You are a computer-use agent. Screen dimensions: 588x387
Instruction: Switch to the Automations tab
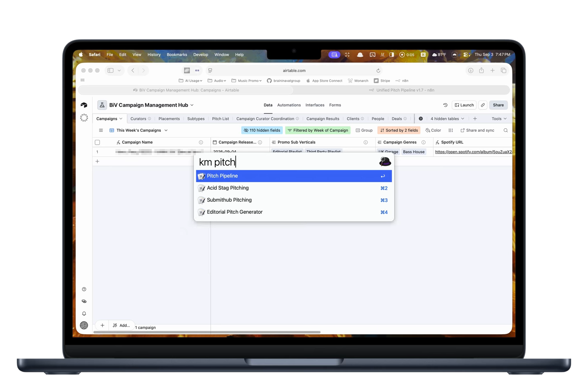click(x=289, y=105)
